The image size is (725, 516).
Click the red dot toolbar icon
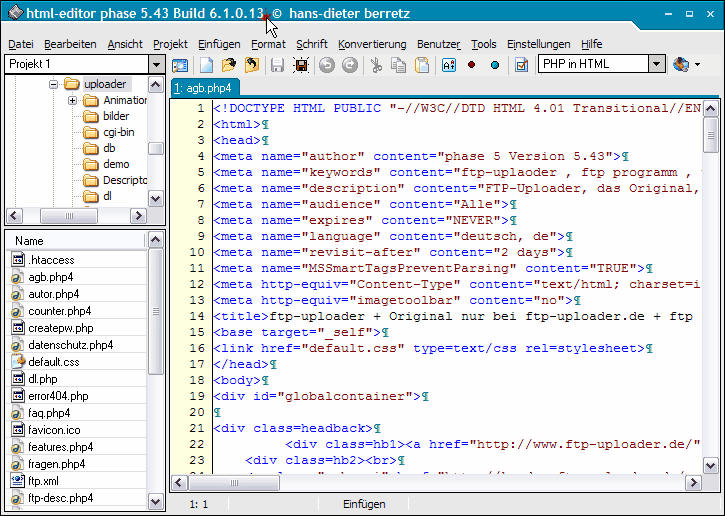pos(471,65)
